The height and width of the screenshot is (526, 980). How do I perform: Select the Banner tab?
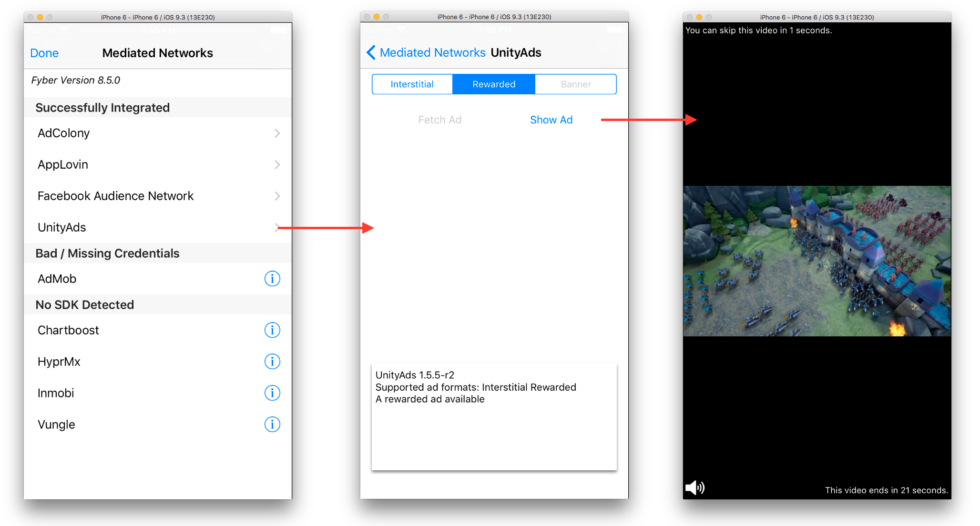[x=576, y=84]
